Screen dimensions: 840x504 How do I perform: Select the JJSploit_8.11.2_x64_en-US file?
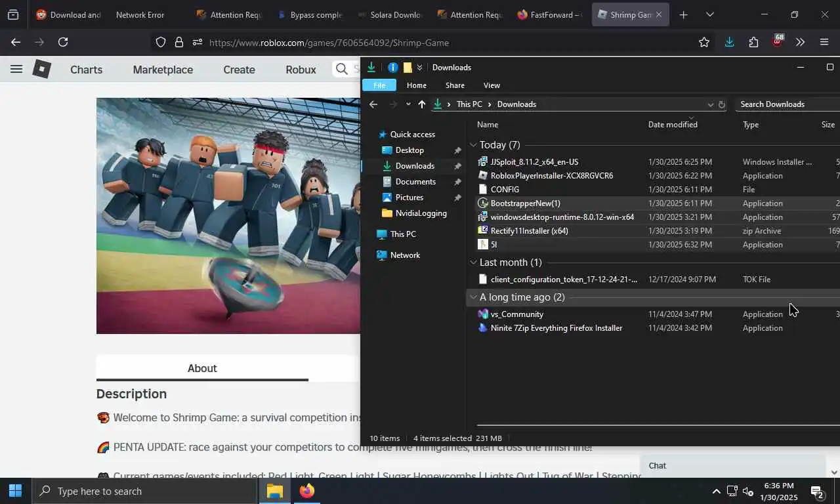534,162
